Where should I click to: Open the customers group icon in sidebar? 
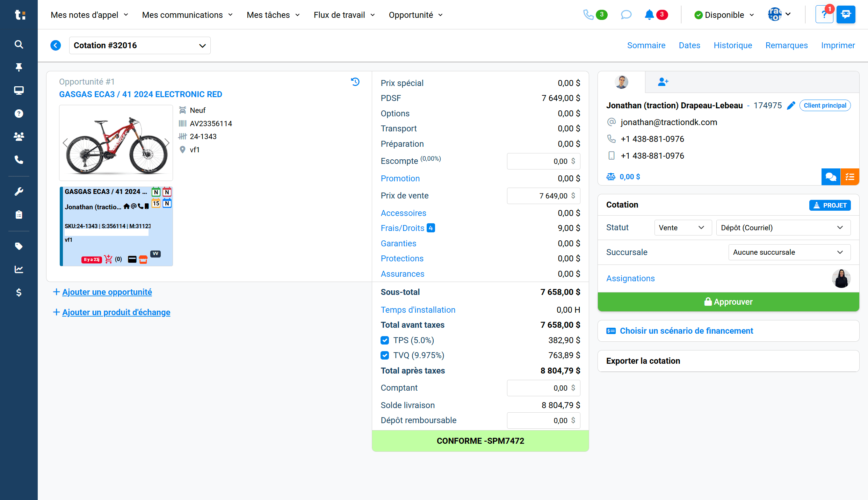(x=19, y=137)
